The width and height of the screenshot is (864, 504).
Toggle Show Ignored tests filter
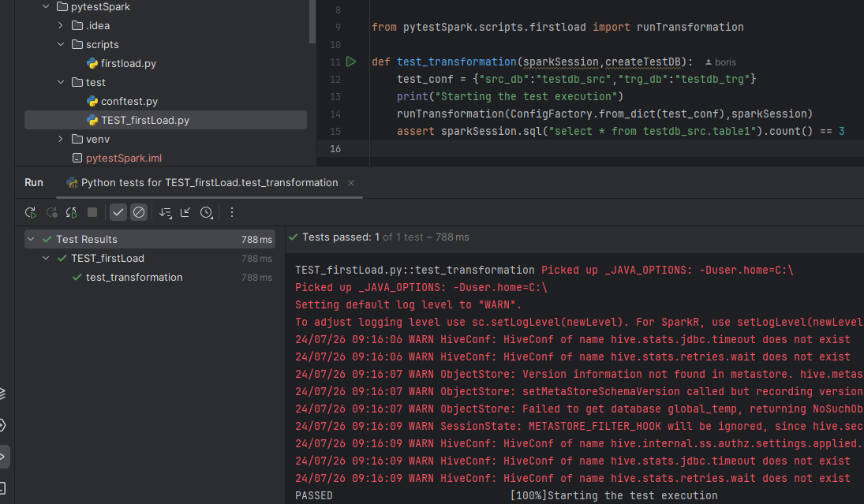tap(139, 212)
